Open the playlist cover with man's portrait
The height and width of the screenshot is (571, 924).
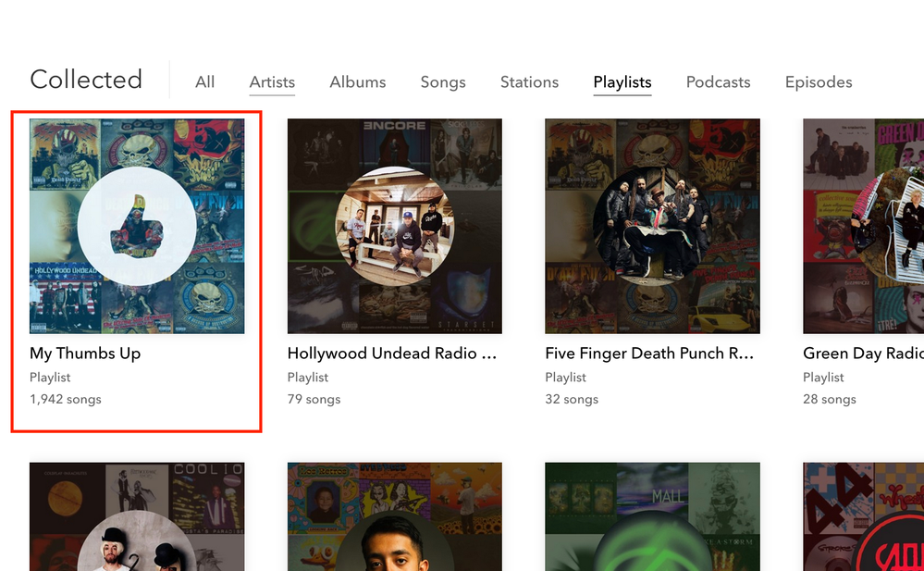[395, 516]
